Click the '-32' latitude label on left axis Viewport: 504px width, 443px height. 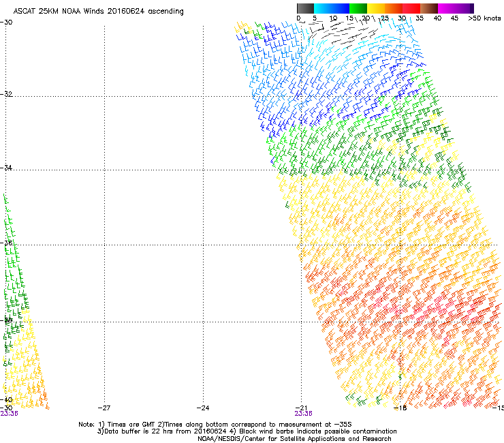[x=6, y=94]
